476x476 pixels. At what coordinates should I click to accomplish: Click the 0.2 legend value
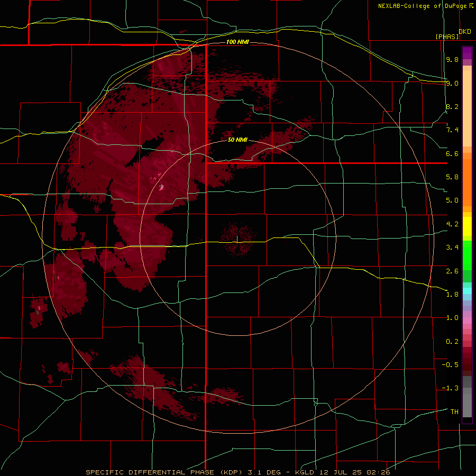[452, 342]
